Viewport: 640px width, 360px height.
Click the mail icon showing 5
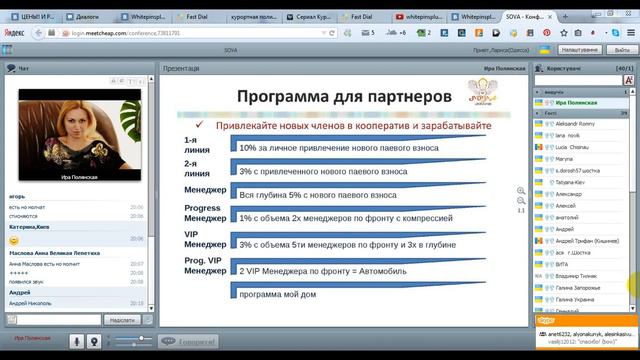(x=368, y=33)
